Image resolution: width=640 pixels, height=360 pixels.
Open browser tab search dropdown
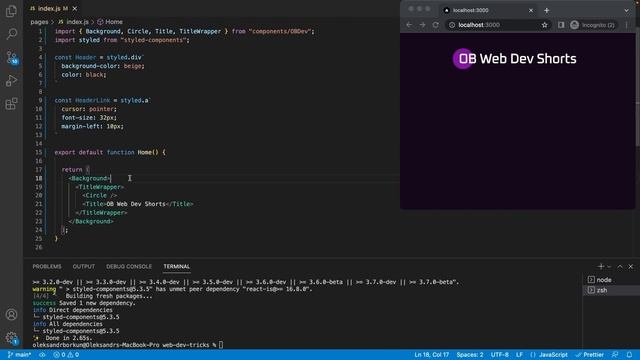pos(627,10)
